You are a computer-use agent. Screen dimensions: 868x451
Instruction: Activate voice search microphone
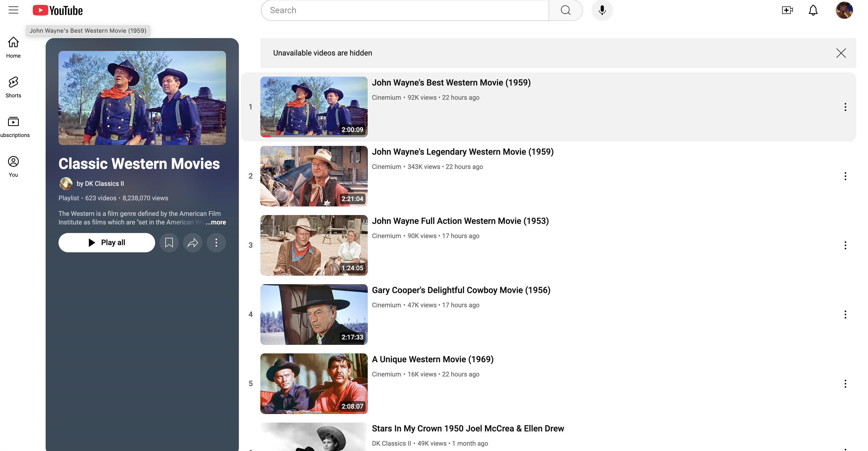point(602,10)
